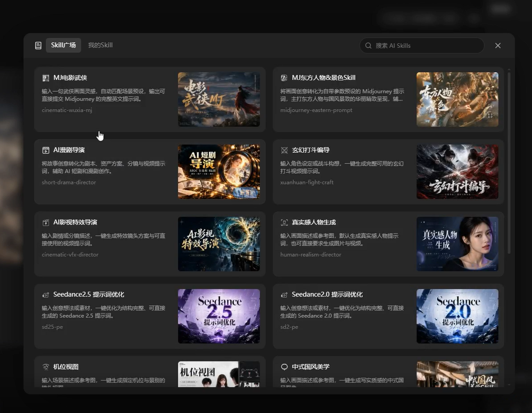
Task: Open the MJ电影武侠 skill title
Action: 70,78
